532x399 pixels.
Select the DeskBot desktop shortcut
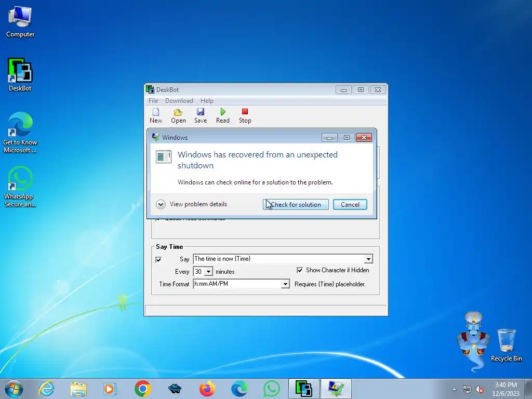pyautogui.click(x=20, y=75)
